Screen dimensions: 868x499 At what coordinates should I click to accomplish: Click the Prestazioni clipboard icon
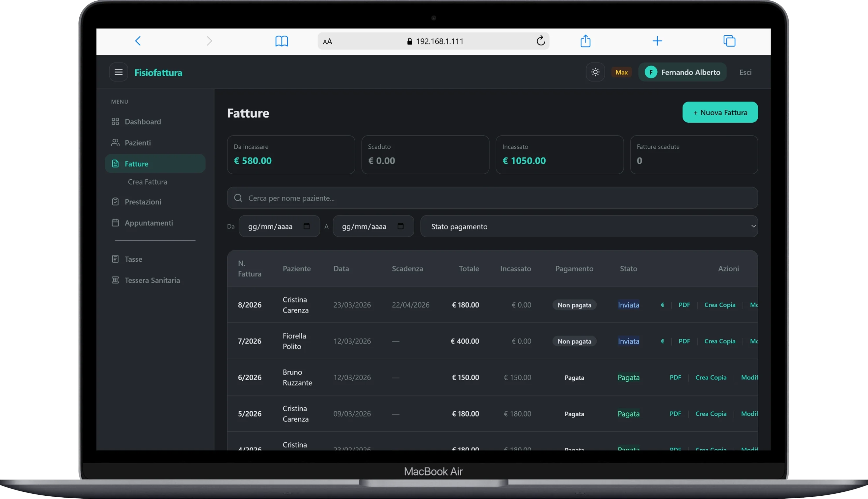(x=115, y=201)
